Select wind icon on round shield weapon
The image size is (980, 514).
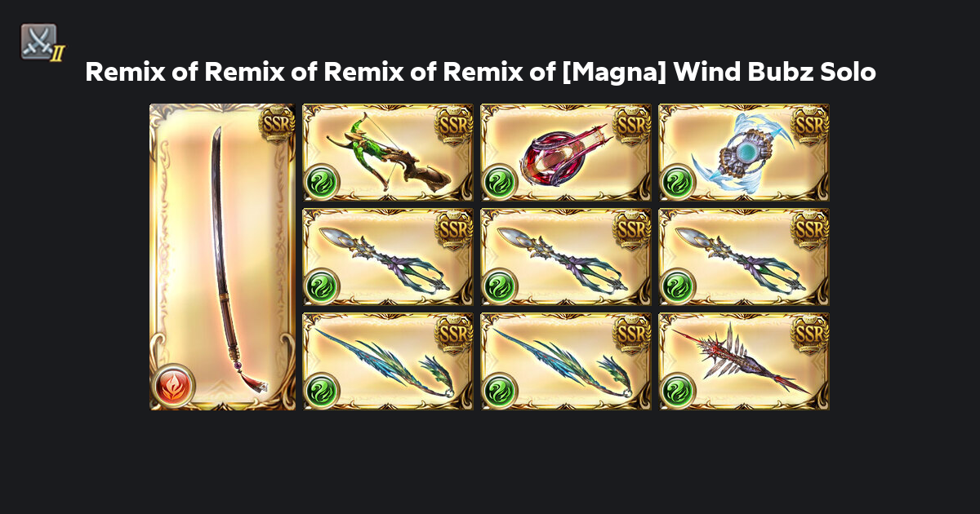pos(677,182)
